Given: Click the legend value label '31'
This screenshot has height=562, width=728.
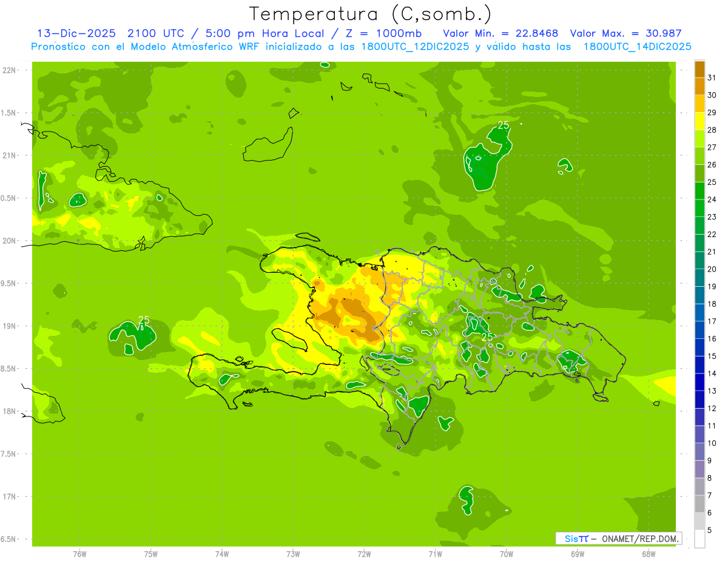Looking at the screenshot, I should tap(712, 78).
